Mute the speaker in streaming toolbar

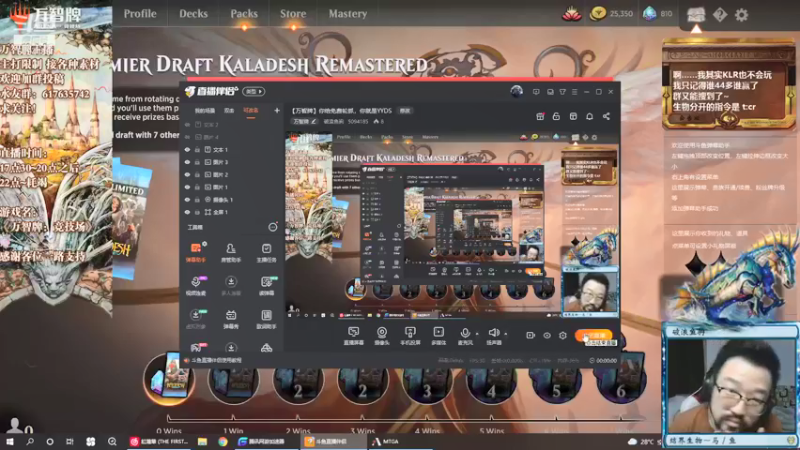click(x=493, y=333)
